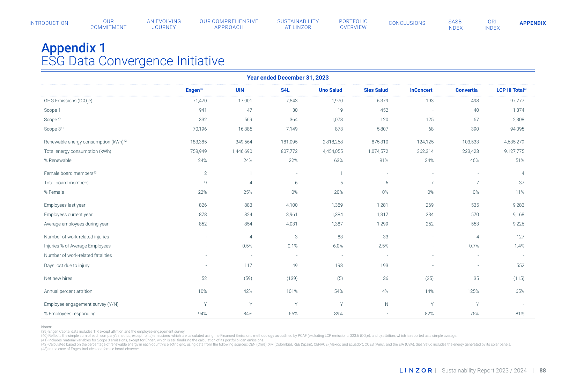
Task: Select the total GHG value 97,777
Action: point(517,101)
